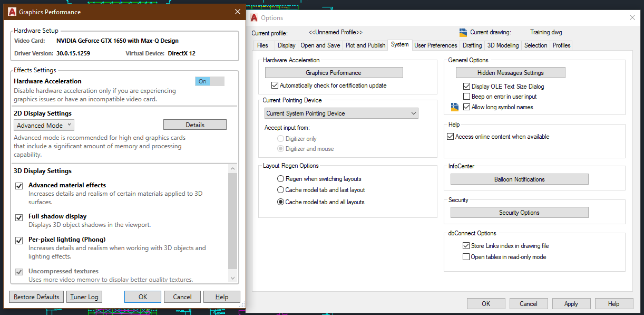Image resolution: width=644 pixels, height=315 pixels.
Task: Toggle Uncompressed textures checkbox
Action: coord(19,272)
